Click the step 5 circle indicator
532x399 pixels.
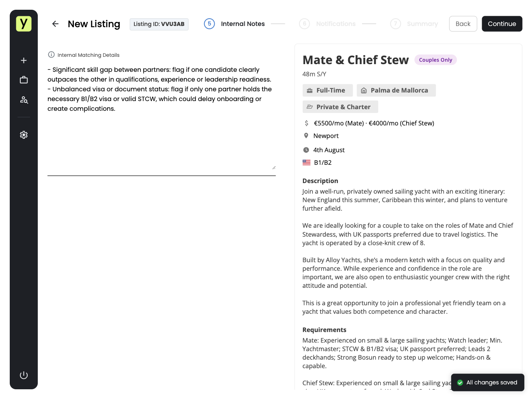click(x=209, y=24)
